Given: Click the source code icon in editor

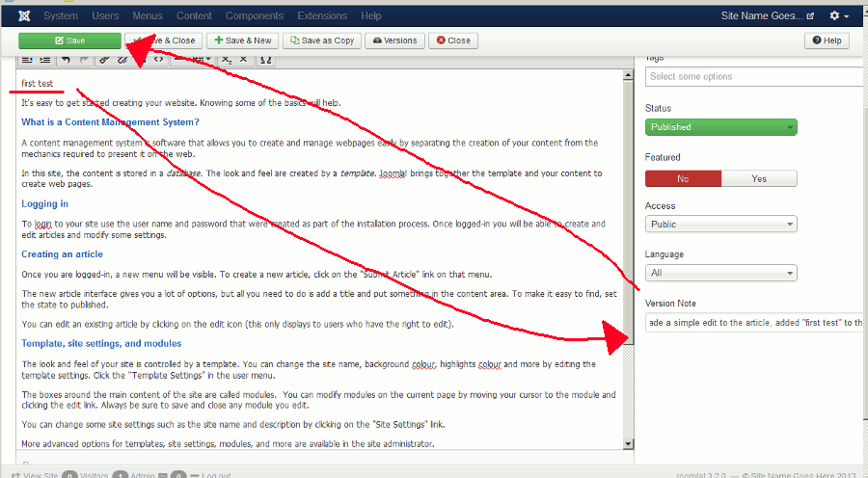Looking at the screenshot, I should [x=159, y=60].
